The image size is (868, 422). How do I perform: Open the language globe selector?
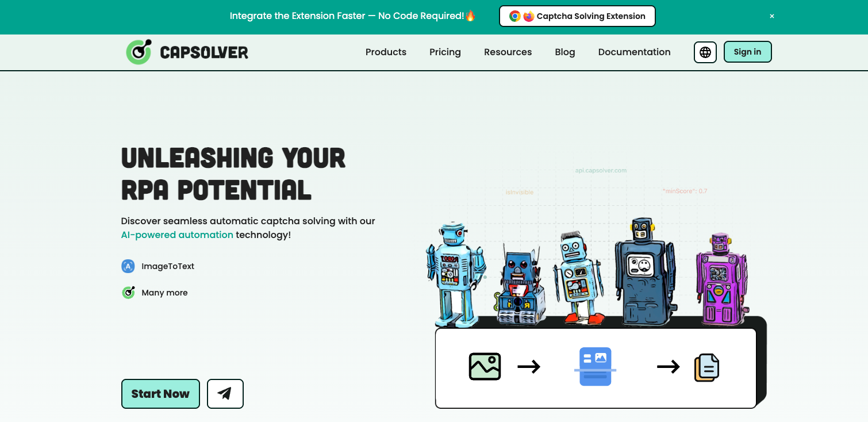[705, 52]
